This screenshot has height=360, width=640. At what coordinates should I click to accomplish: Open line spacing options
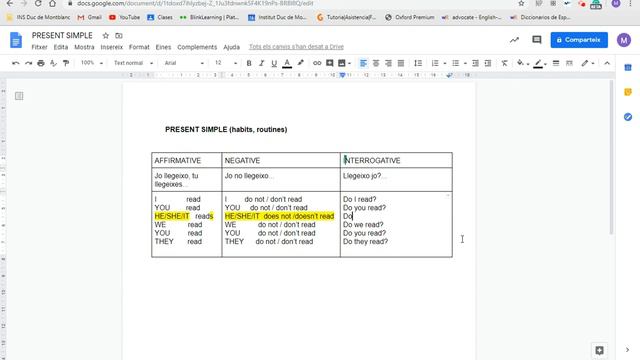coord(418,63)
